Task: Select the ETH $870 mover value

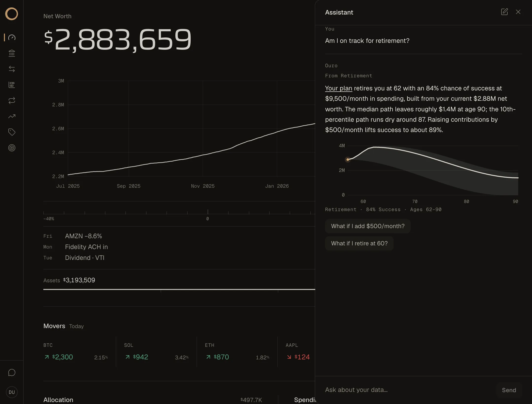Action: pyautogui.click(x=221, y=357)
